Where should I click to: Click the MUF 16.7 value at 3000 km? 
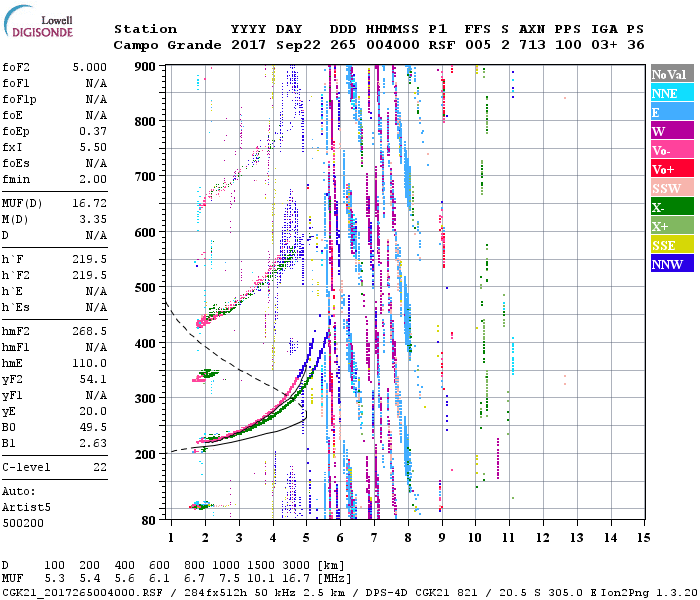[296, 578]
